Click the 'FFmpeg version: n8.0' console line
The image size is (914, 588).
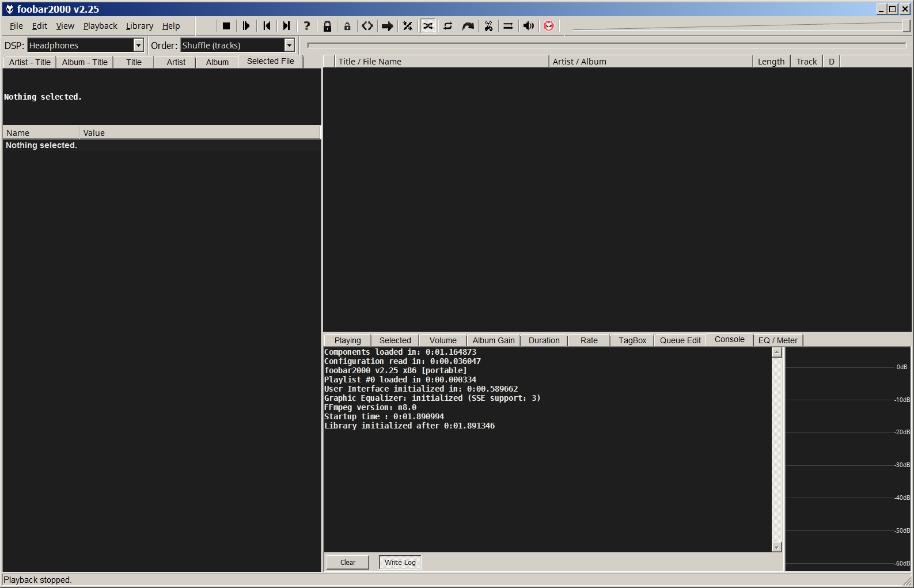[370, 407]
